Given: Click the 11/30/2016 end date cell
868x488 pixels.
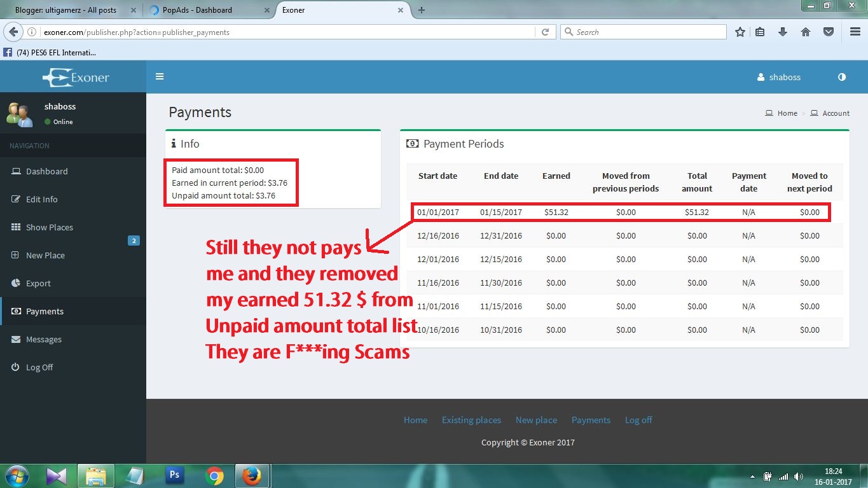Looking at the screenshot, I should (x=501, y=282).
